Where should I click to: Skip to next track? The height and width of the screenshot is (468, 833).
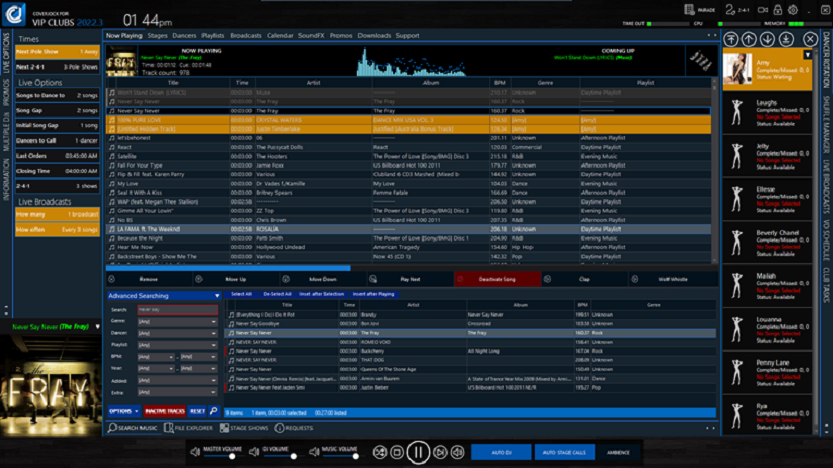[x=440, y=453]
